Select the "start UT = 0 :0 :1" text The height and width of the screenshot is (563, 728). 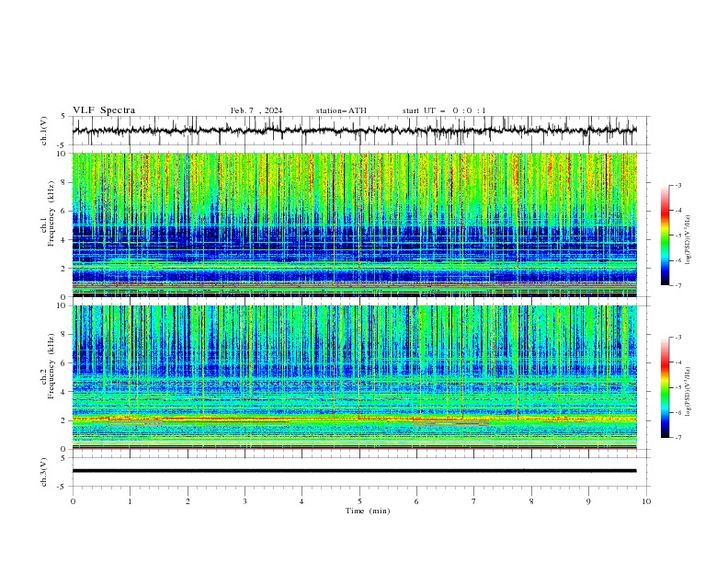click(444, 110)
